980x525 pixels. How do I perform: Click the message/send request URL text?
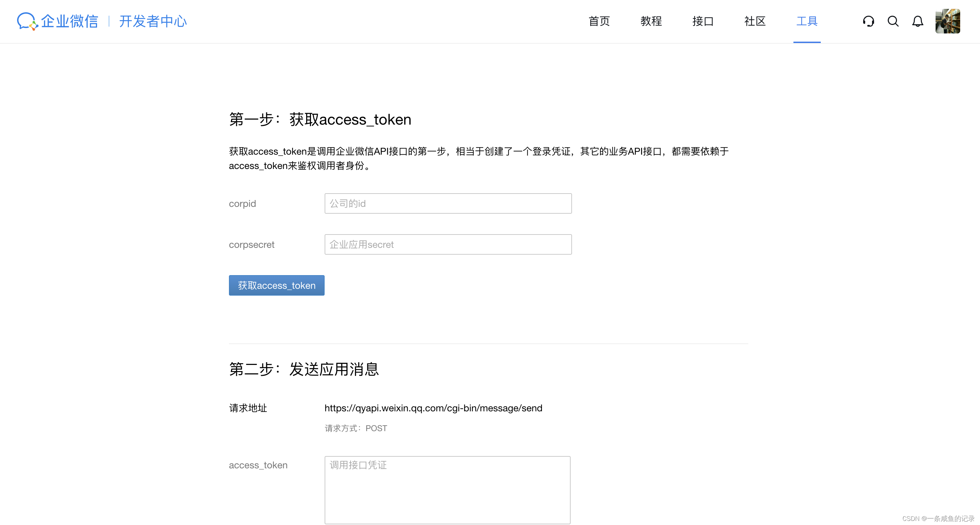tap(433, 408)
